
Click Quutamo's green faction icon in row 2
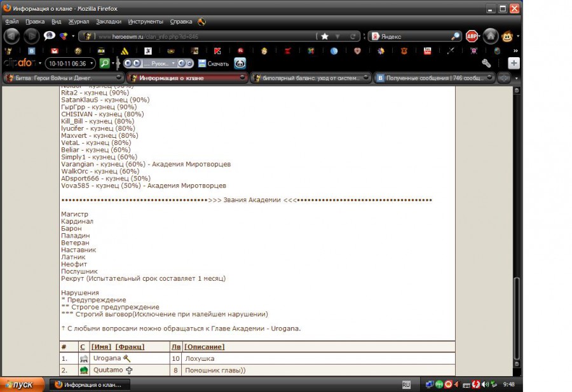coord(84,370)
